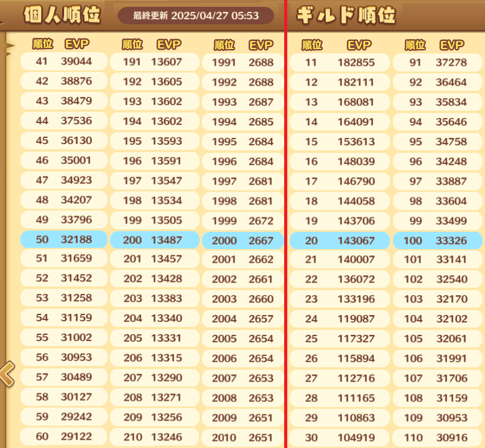Click individual rank 60 row with 29122
Screen dimensions: 485x448
(x=63, y=437)
